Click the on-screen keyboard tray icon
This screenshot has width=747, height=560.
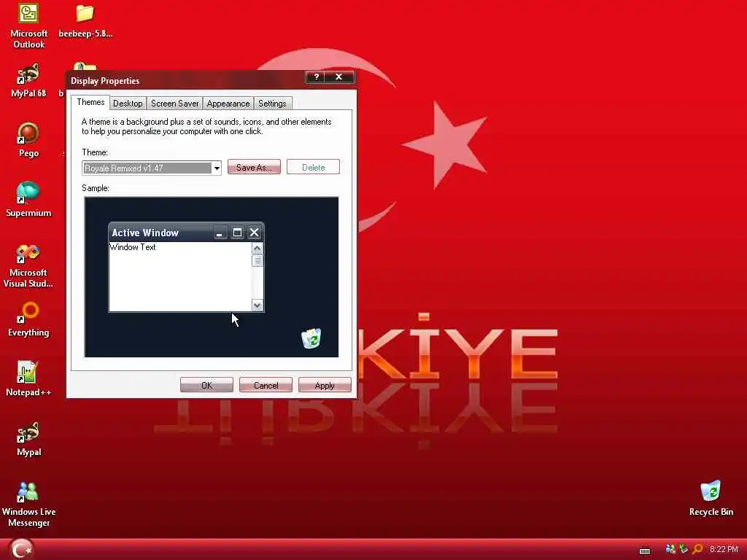click(645, 551)
